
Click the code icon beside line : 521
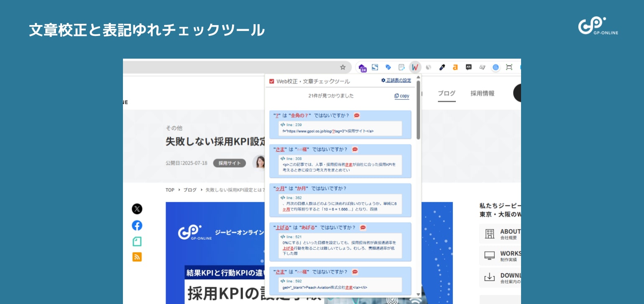[x=283, y=237]
